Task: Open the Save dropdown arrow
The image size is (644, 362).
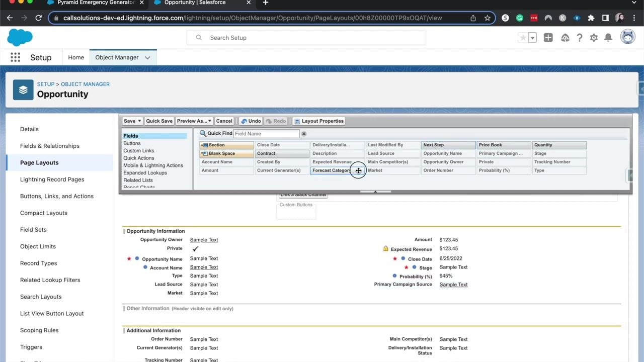Action: tap(139, 121)
